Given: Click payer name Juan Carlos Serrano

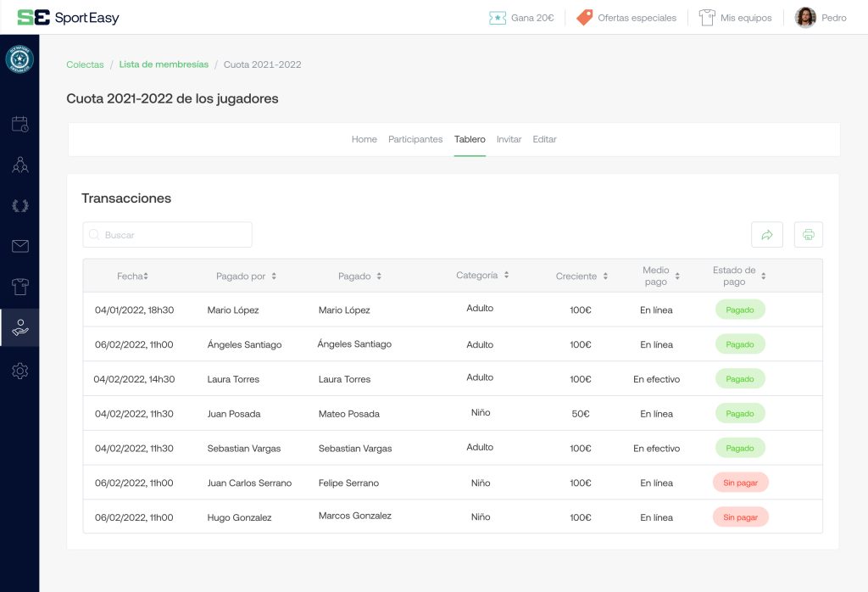Looking at the screenshot, I should click(249, 483).
